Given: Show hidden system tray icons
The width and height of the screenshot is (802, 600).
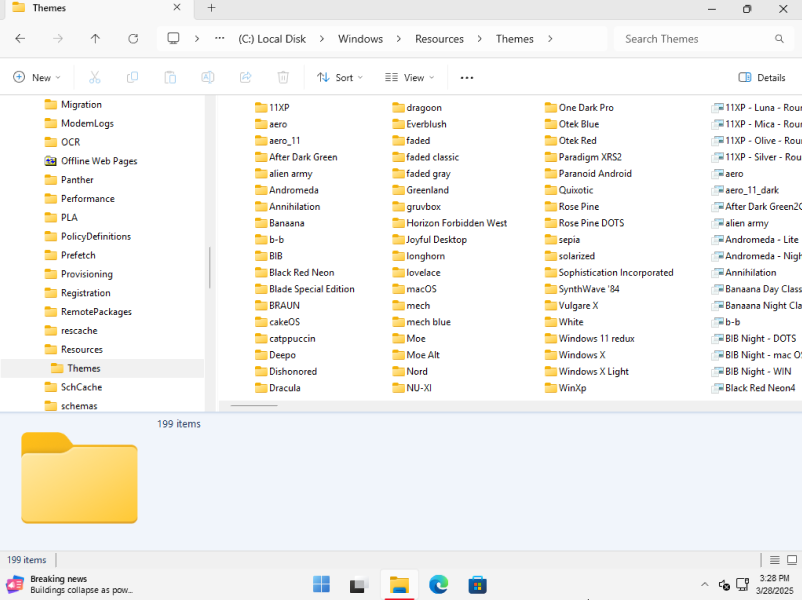Looking at the screenshot, I should 704,584.
